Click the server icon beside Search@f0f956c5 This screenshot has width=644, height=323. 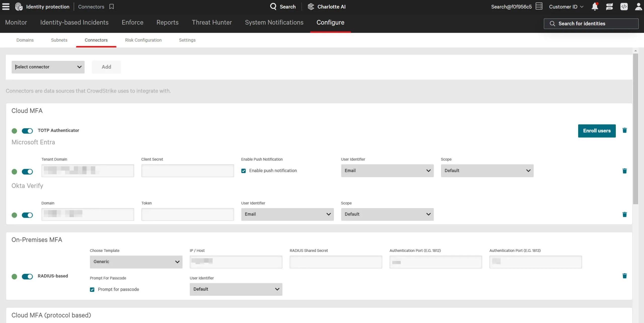point(539,6)
